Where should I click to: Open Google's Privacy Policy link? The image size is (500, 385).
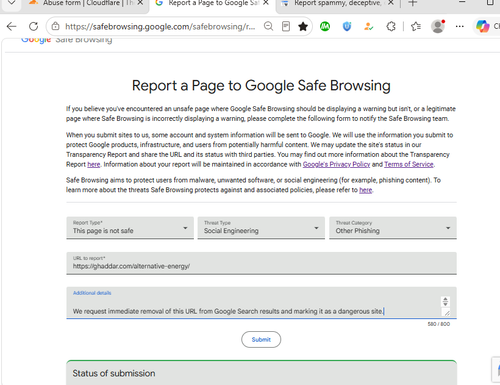pyautogui.click(x=336, y=164)
